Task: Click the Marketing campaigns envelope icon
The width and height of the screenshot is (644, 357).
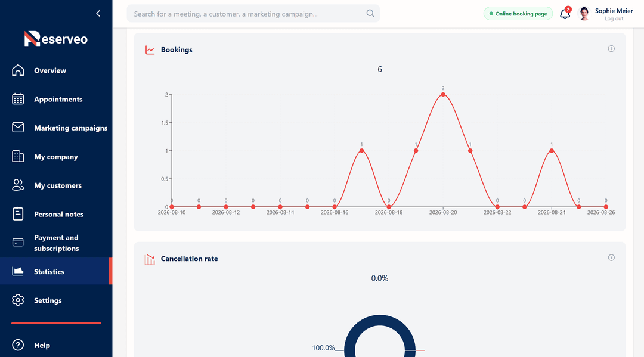Action: click(x=18, y=128)
